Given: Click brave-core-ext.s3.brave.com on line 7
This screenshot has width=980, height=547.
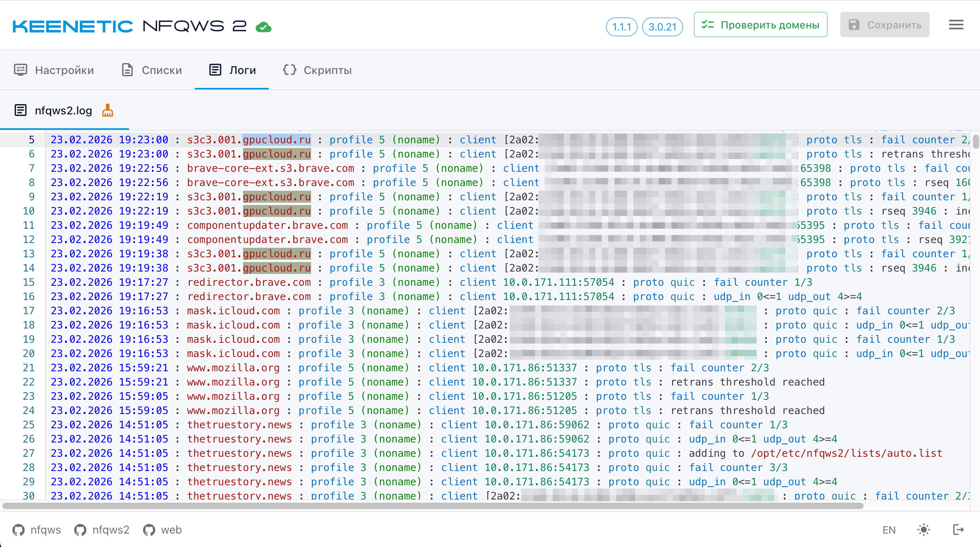Looking at the screenshot, I should pos(271,168).
